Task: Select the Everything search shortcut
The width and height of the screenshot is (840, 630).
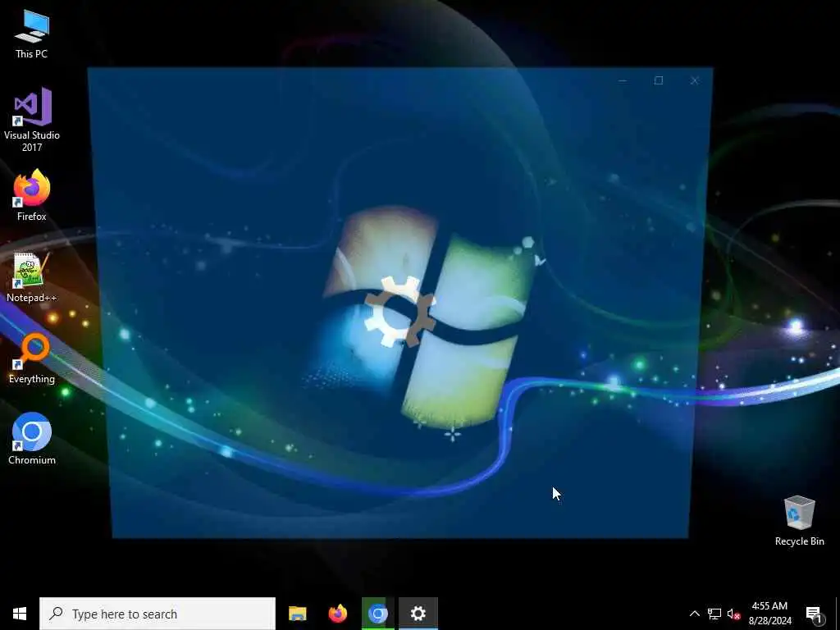Action: [x=32, y=358]
